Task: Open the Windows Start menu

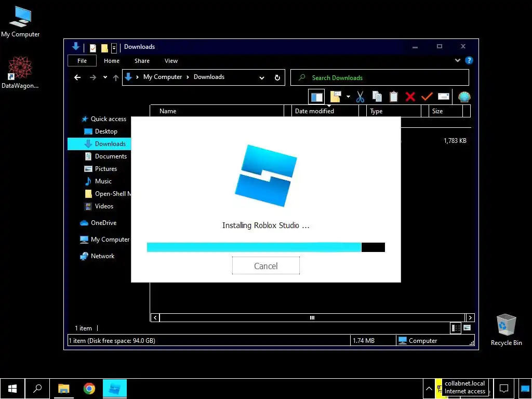Action: coord(12,389)
